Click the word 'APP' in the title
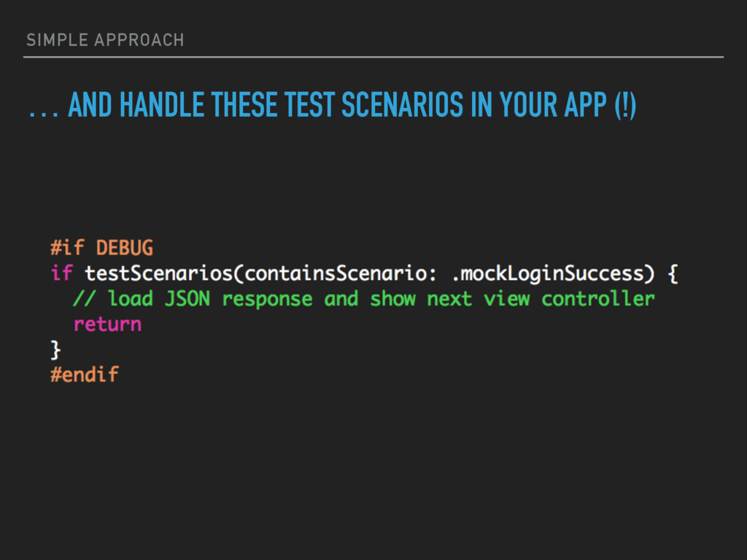This screenshot has height=560, width=747. coord(586,105)
